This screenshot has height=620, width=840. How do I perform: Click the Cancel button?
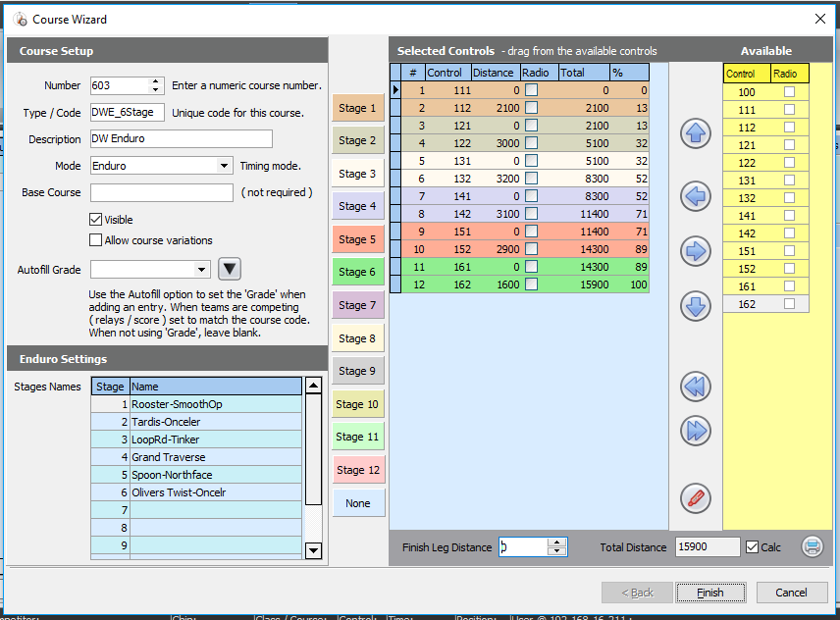tap(791, 593)
